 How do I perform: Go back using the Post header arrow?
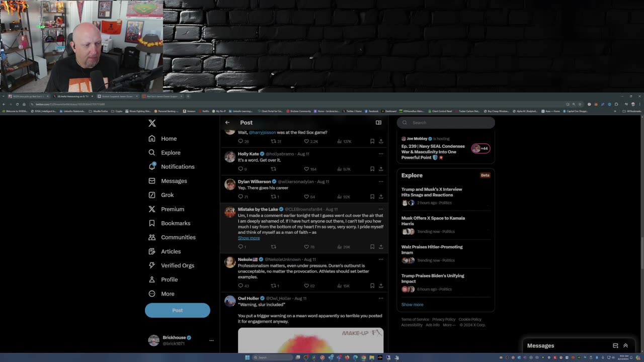227,122
